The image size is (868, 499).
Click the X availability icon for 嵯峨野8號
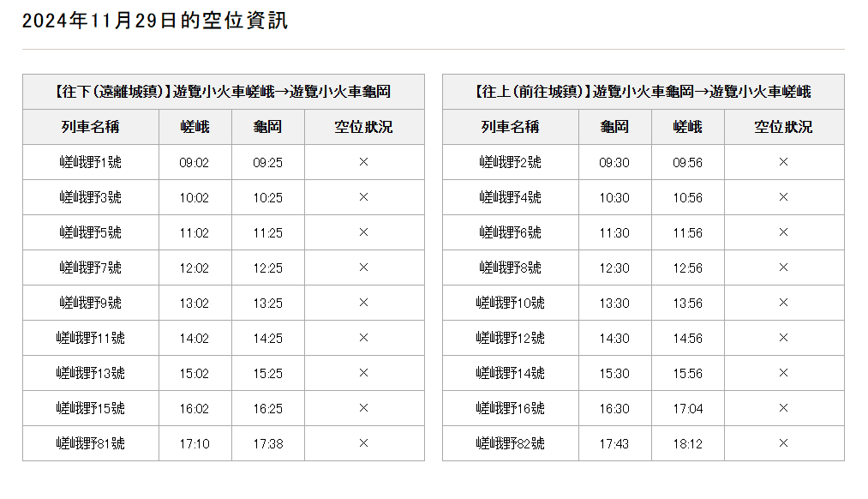click(x=783, y=268)
